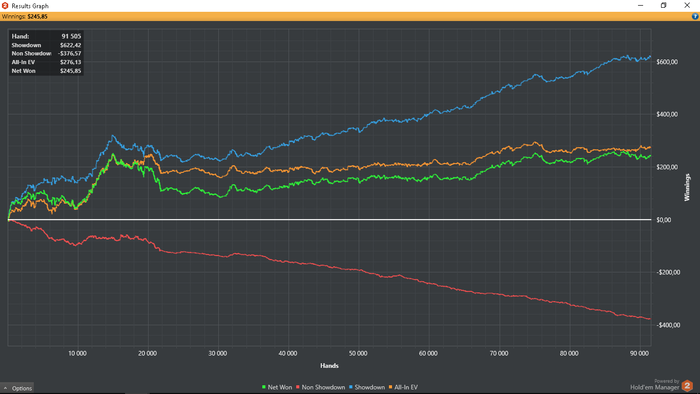Viewport: 700px width, 394px height.
Task: Click the Hold'em Manager 2 logo icon
Action: (x=687, y=386)
